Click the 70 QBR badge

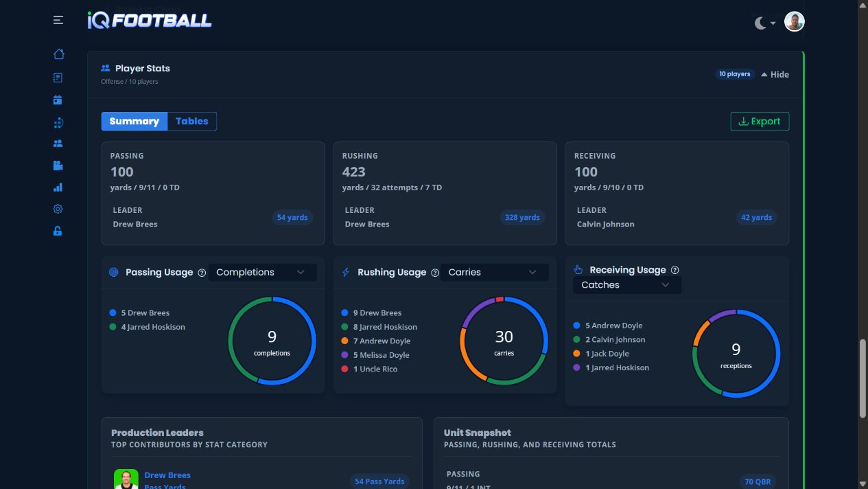[x=758, y=481]
